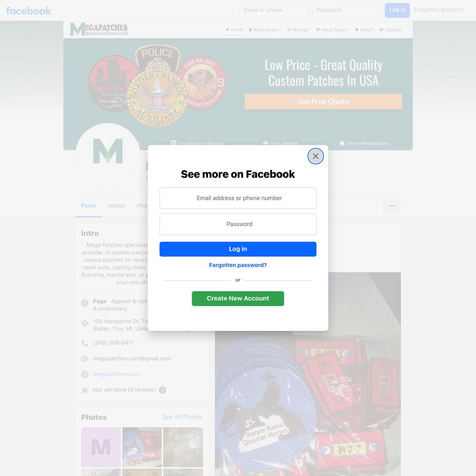Close the See more on Facebook dialog
The image size is (476, 476).
[316, 156]
